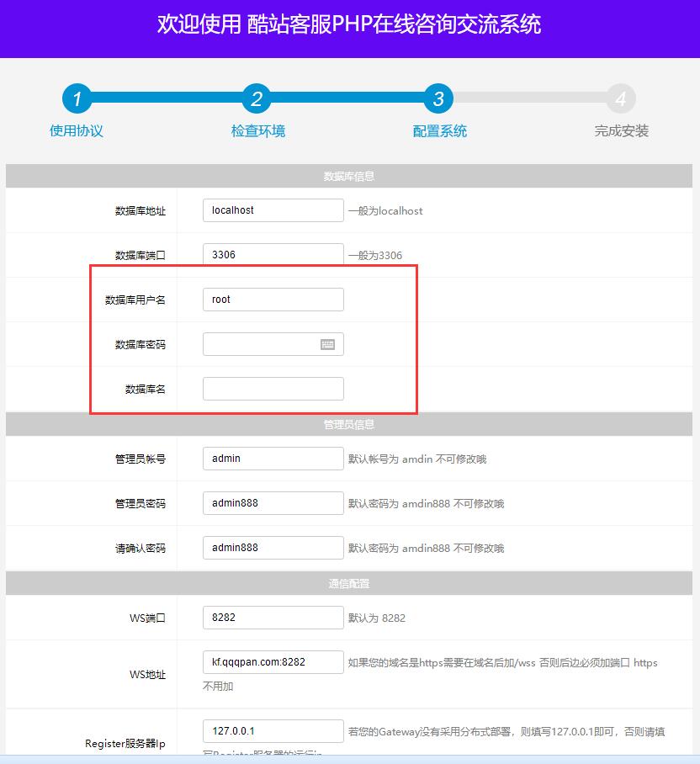Click the Register服务器Ip field showing 127.0.0.1
This screenshot has width=700, height=764.
pos(273,731)
